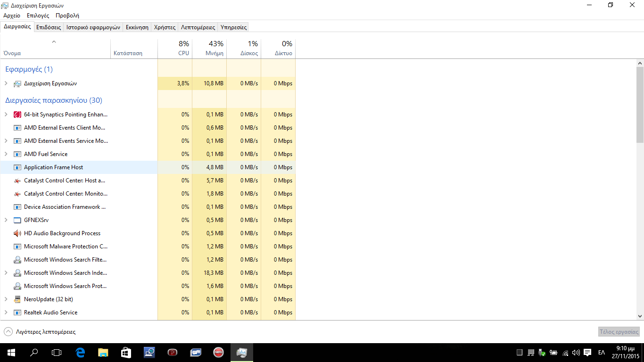Select the Εφαρμογές (1) group header
Viewport: 644px width, 362px height.
tap(29, 69)
